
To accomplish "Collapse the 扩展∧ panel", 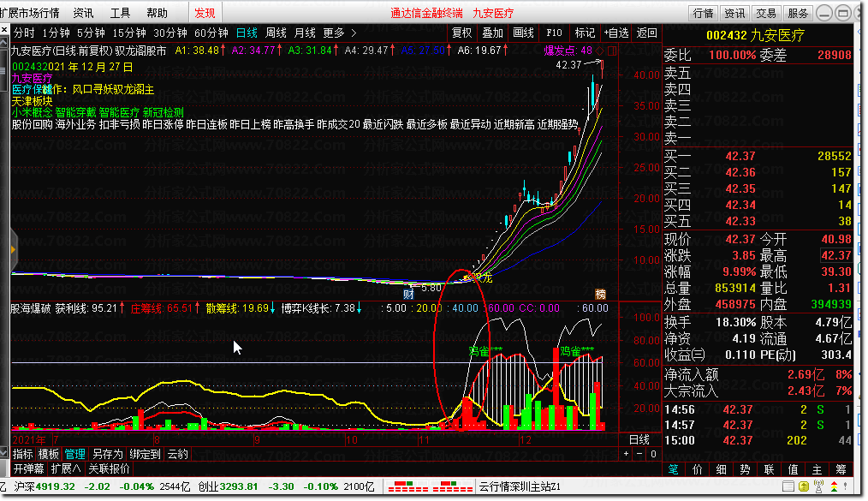I will click(66, 469).
